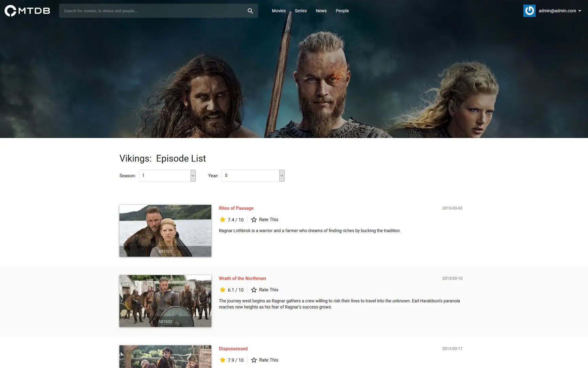Viewport: 588px width, 368px height.
Task: Open the S01E02 episode thumbnail
Action: (165, 301)
